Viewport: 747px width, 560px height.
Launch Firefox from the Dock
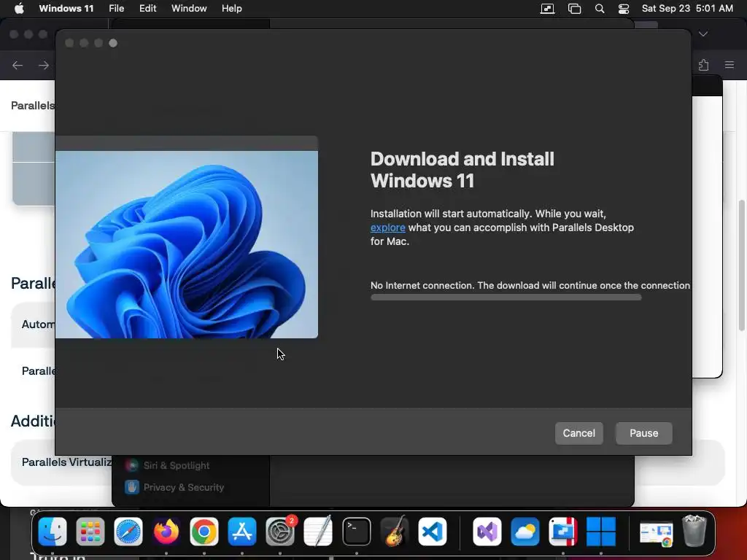[x=166, y=532]
